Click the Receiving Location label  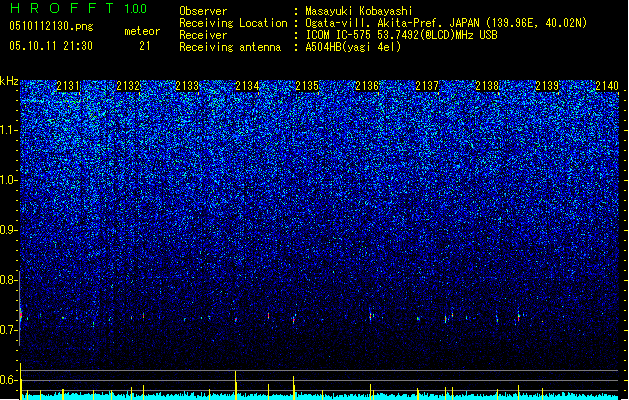click(233, 23)
